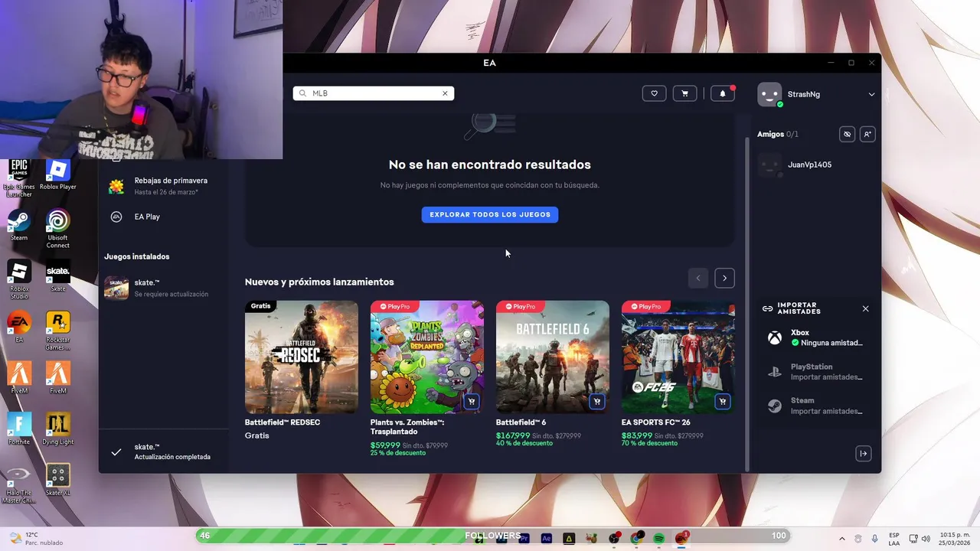Open the Battlefield 6 cover thumbnail

pyautogui.click(x=553, y=357)
